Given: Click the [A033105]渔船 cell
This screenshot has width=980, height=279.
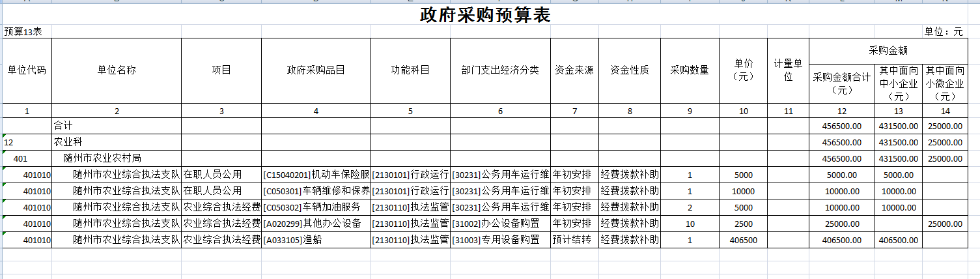Looking at the screenshot, I should (316, 240).
